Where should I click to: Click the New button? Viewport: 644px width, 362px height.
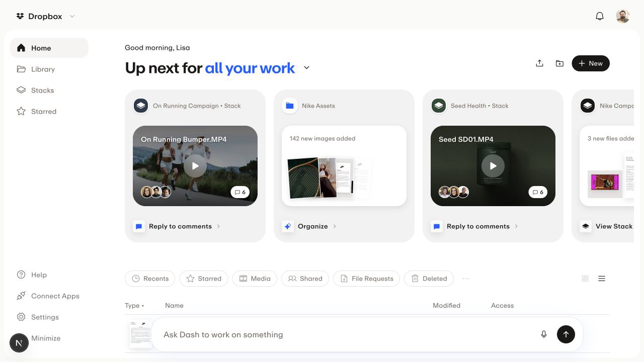pyautogui.click(x=591, y=63)
